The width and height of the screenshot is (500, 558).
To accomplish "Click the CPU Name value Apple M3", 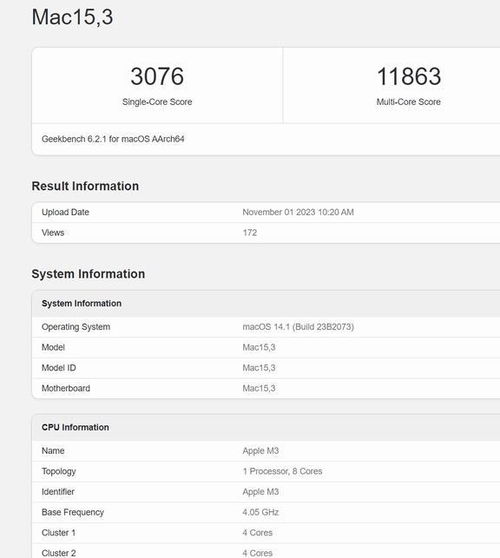I will coord(260,451).
